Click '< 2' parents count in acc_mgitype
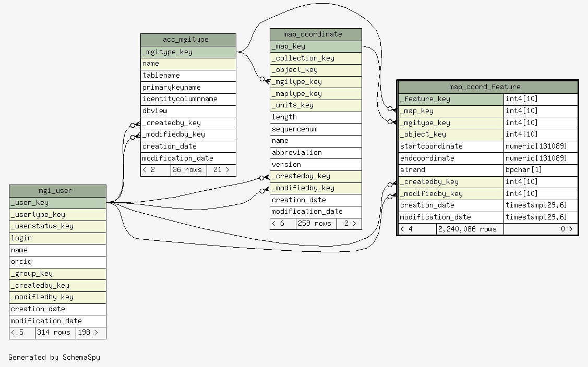Screen dimensions: 588x367 [155, 170]
